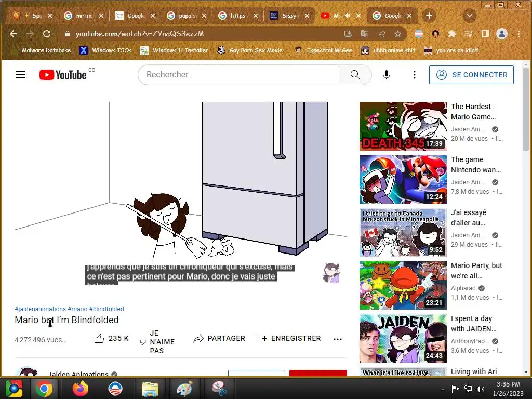Open the Chrome extensions puzzle icon
Viewport: 532px width, 399px height.
click(452, 34)
